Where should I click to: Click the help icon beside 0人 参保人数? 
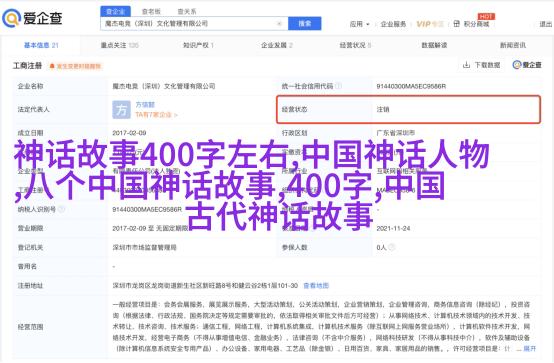pyautogui.click(x=391, y=247)
